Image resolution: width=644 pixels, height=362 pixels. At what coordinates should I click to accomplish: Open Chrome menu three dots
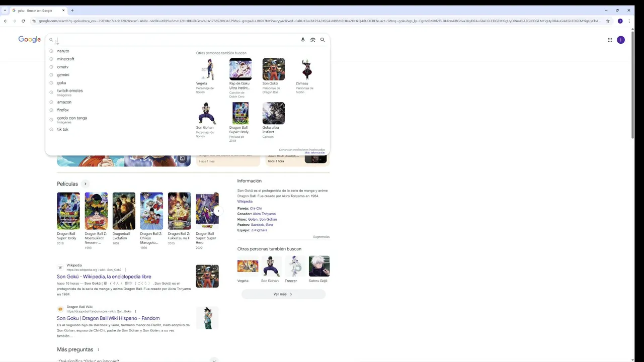(629, 21)
